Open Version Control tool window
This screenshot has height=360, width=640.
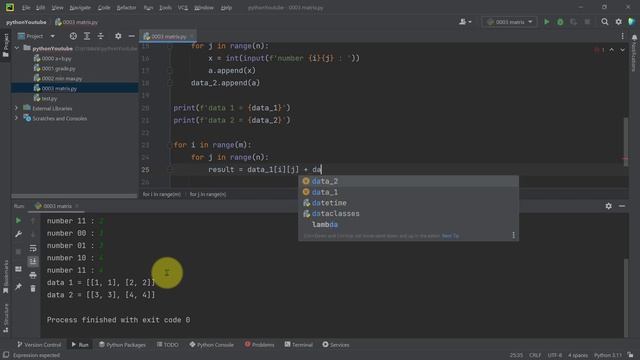click(x=39, y=345)
